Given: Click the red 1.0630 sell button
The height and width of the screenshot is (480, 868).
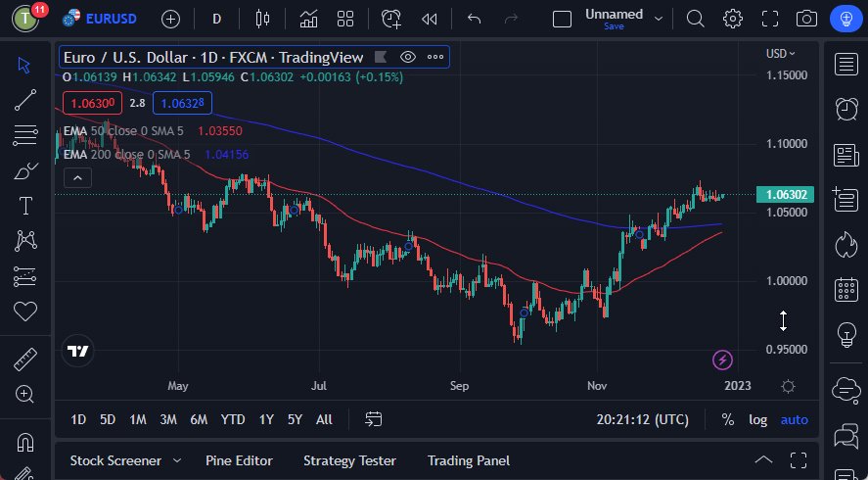Looking at the screenshot, I should pyautogui.click(x=91, y=103).
